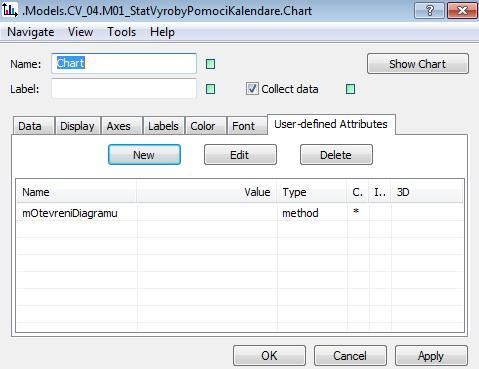The image size is (479, 369).
Task: Select the User-defined Attributes tab
Action: point(331,124)
